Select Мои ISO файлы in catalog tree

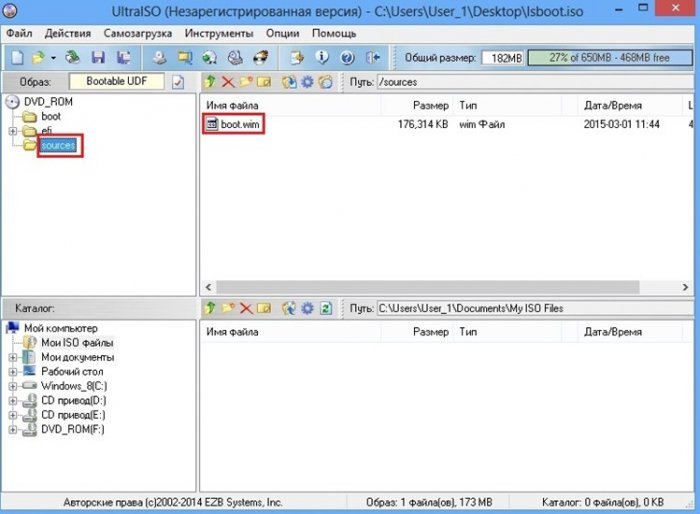[x=77, y=343]
